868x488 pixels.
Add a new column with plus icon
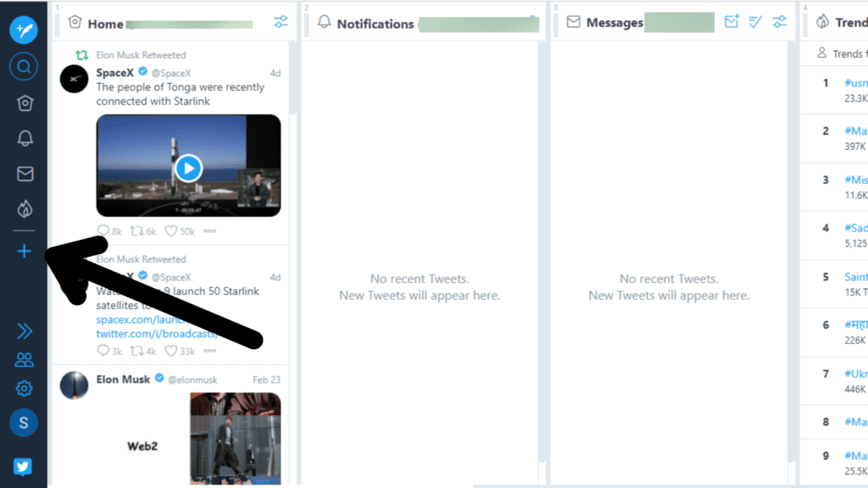pyautogui.click(x=24, y=251)
